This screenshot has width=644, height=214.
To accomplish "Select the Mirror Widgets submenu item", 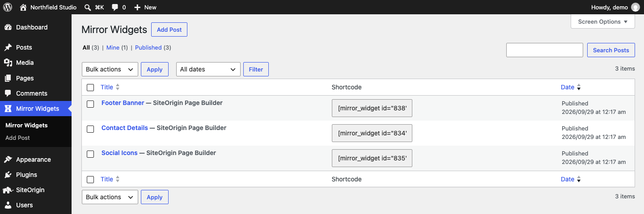I will click(x=26, y=125).
